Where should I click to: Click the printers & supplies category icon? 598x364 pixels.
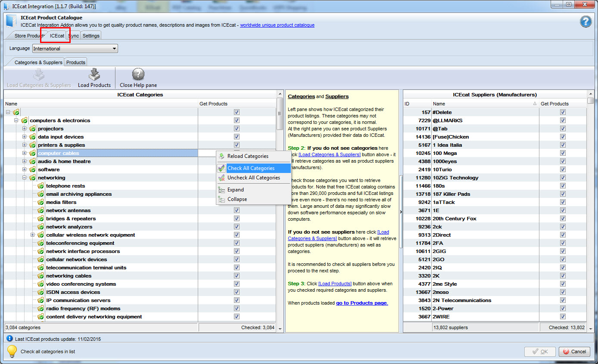(x=32, y=145)
